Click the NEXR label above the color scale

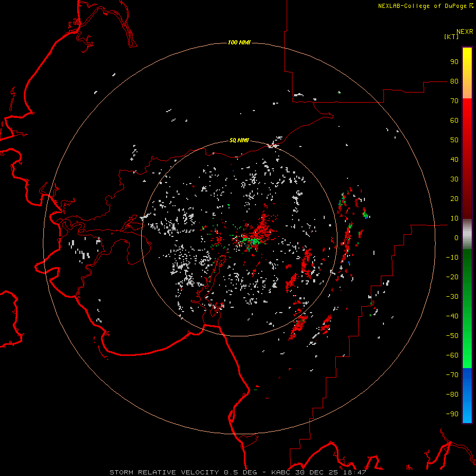(x=465, y=32)
